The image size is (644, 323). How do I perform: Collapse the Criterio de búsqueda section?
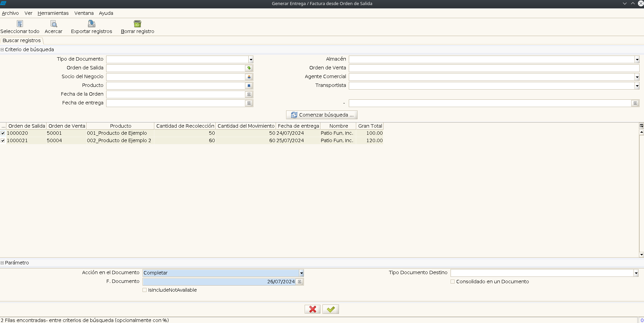[x=2, y=50]
